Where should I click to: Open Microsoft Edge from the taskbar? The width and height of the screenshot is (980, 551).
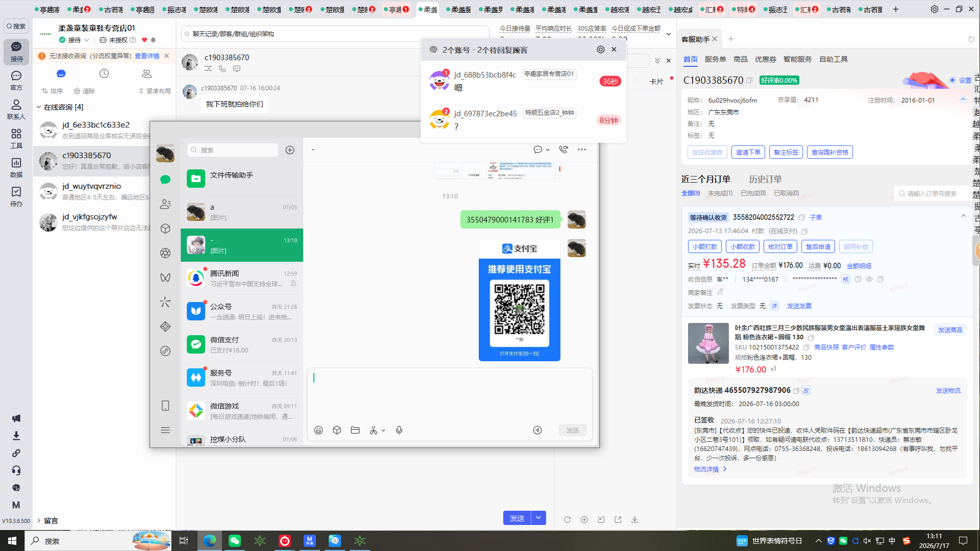pos(210,541)
